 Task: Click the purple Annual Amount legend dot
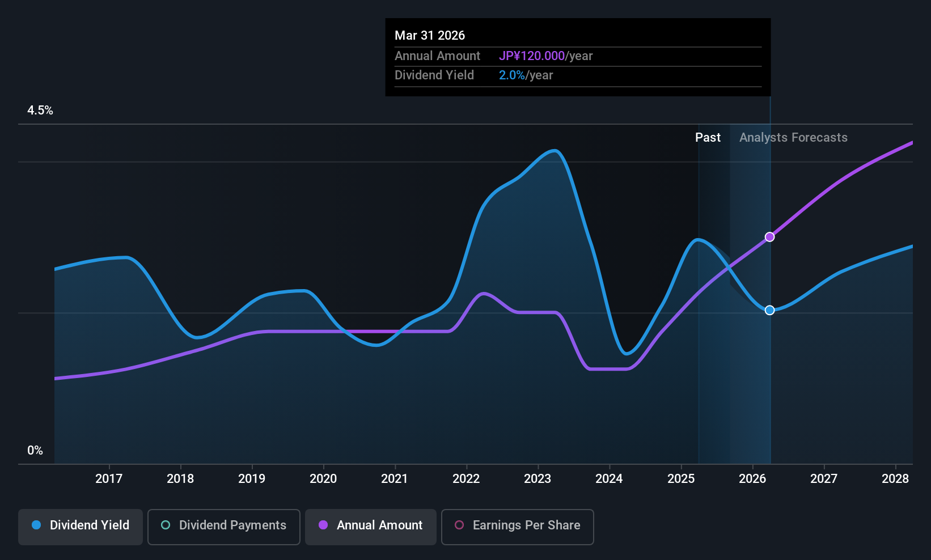(323, 525)
